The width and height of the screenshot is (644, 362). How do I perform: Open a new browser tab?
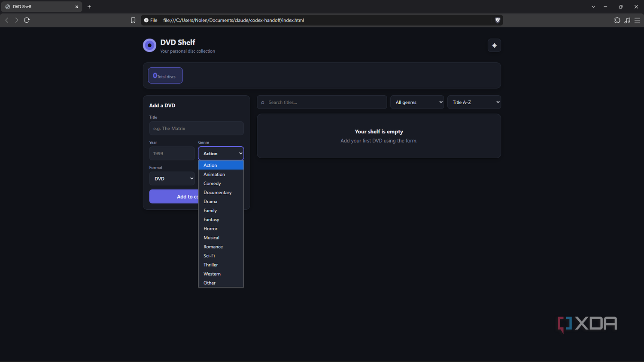coord(89,7)
